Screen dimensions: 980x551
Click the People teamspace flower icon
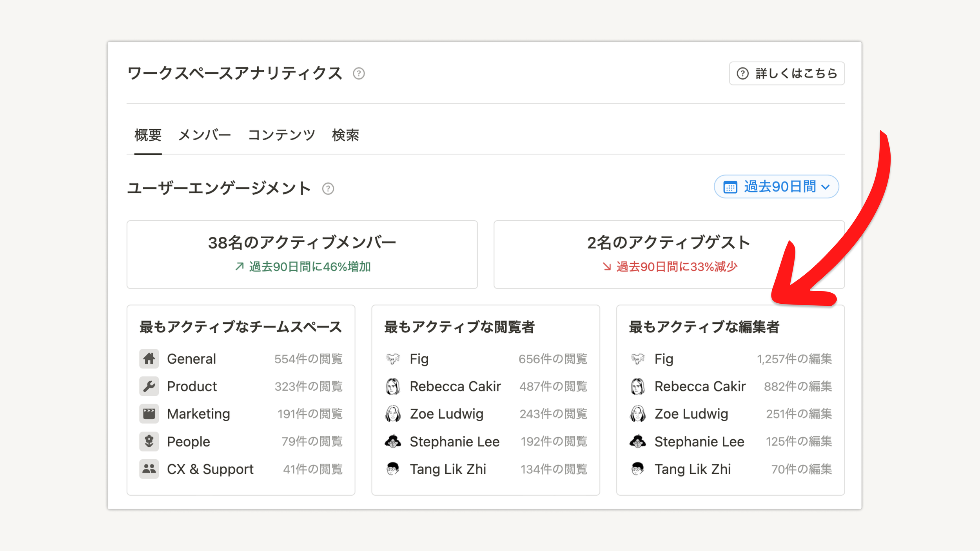coord(149,441)
